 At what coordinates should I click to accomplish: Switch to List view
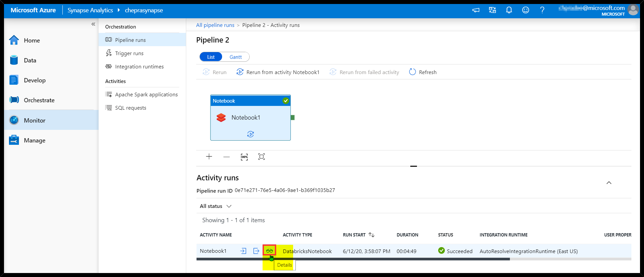tap(211, 57)
